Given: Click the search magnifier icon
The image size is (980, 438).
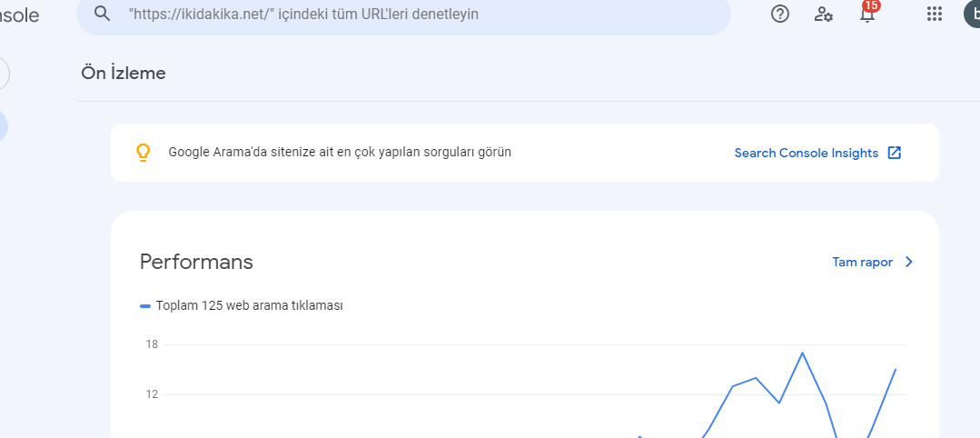Looking at the screenshot, I should point(103,13).
